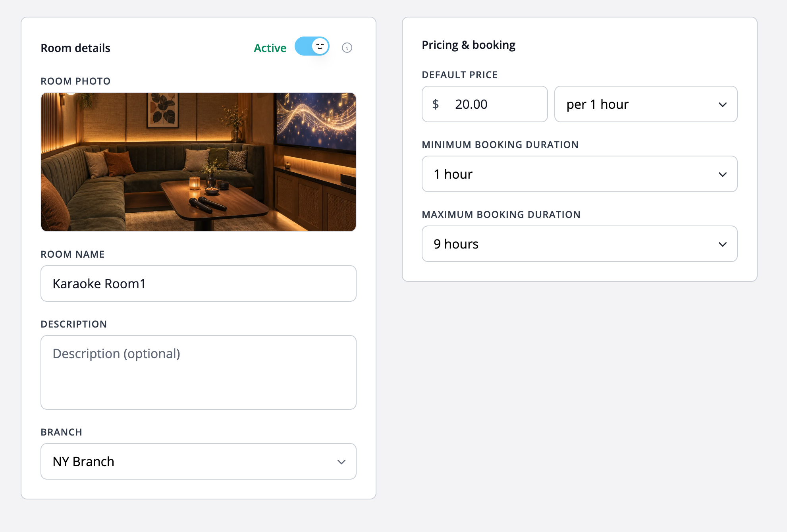Screen dimensions: 787x532
Task: Toggle the Active room switch
Action: pos(312,46)
